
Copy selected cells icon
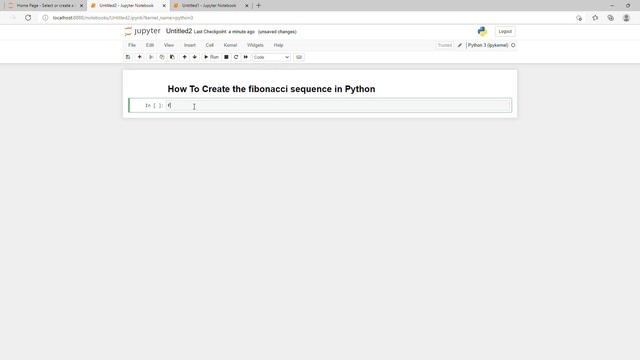162,57
